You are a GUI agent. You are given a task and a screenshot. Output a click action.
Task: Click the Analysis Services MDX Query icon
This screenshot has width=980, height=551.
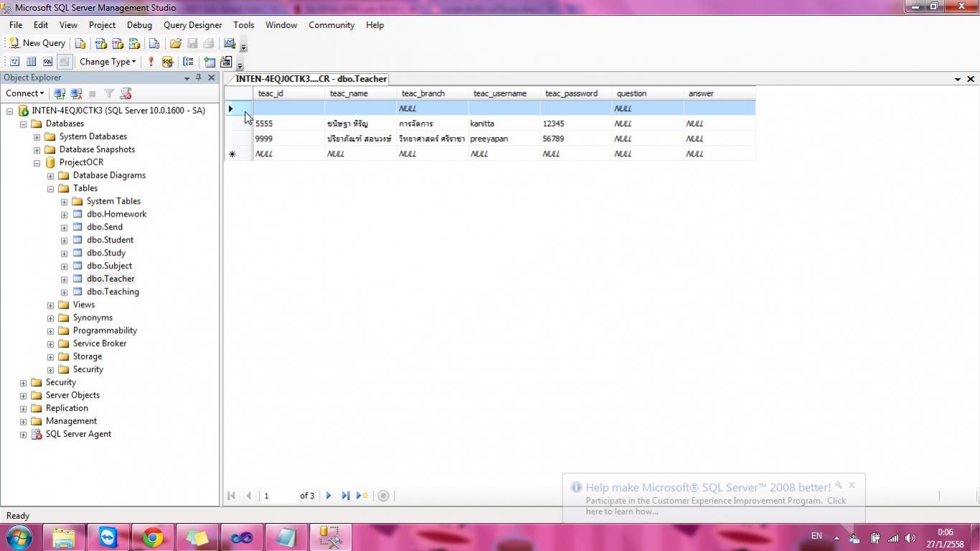[x=101, y=43]
